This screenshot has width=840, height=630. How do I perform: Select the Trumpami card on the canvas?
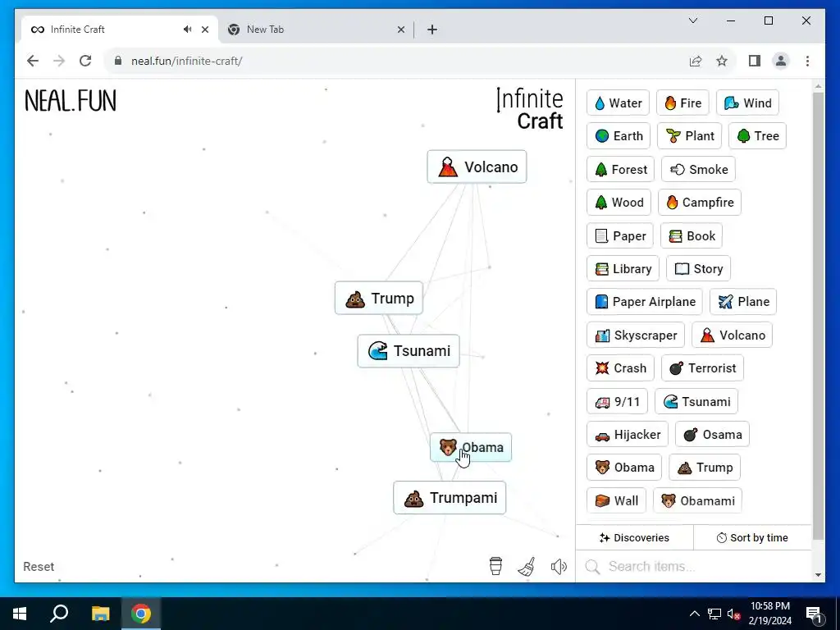pos(450,498)
